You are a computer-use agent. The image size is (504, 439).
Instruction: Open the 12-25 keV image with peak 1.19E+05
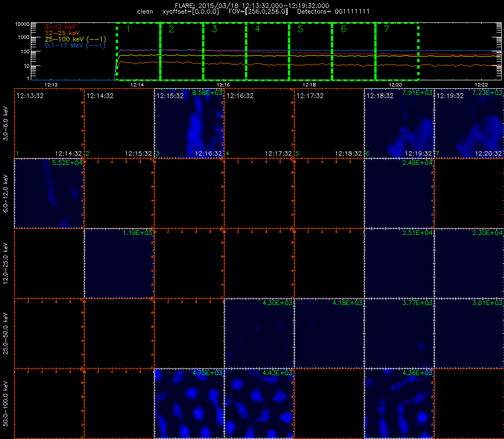click(119, 263)
